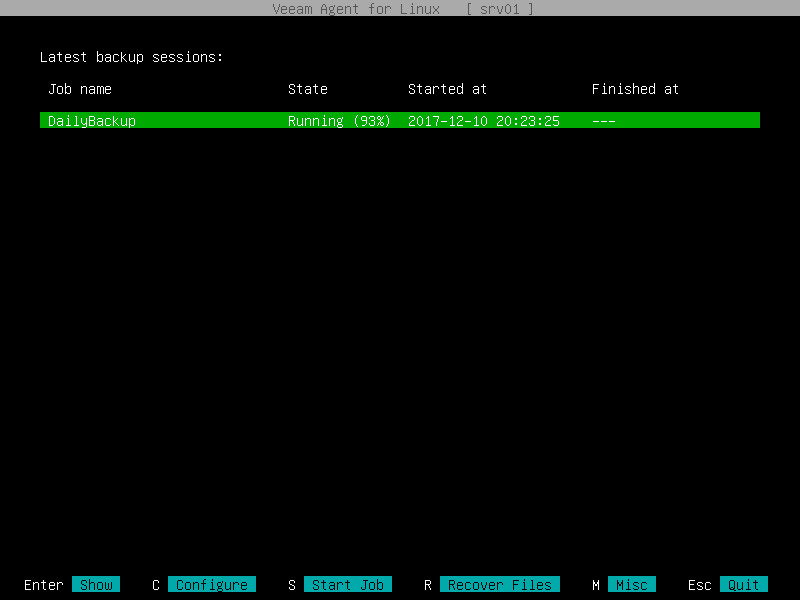800x600 pixels.
Task: Click Quit to exit Veeam Agent
Action: [x=742, y=584]
